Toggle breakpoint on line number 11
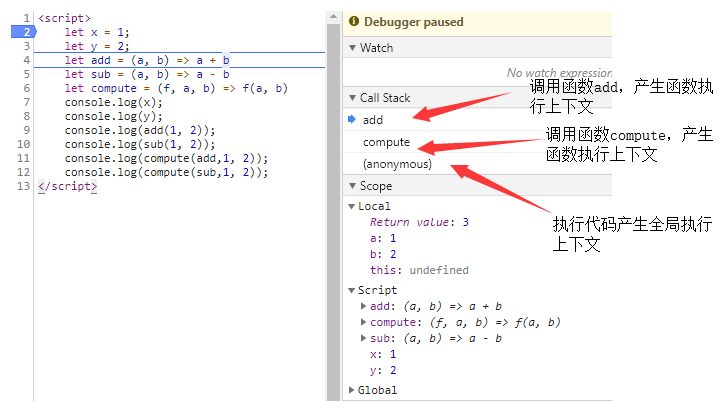The width and height of the screenshot is (723, 417). [24, 158]
